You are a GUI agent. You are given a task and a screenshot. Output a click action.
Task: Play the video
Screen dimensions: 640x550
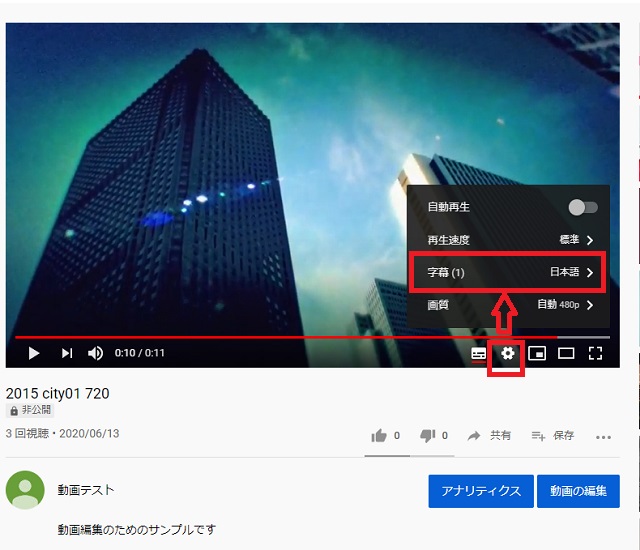point(34,353)
